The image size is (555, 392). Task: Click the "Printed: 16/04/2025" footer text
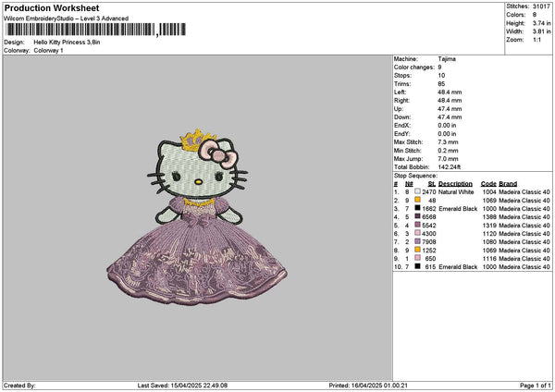tap(368, 386)
